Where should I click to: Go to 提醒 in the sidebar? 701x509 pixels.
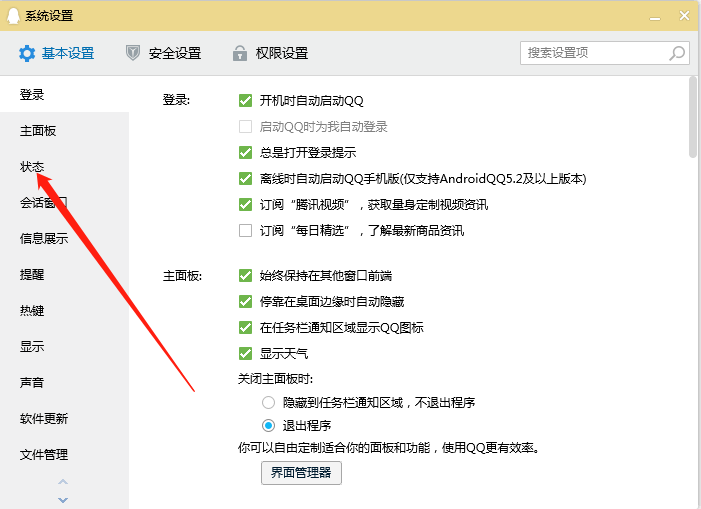(64, 274)
